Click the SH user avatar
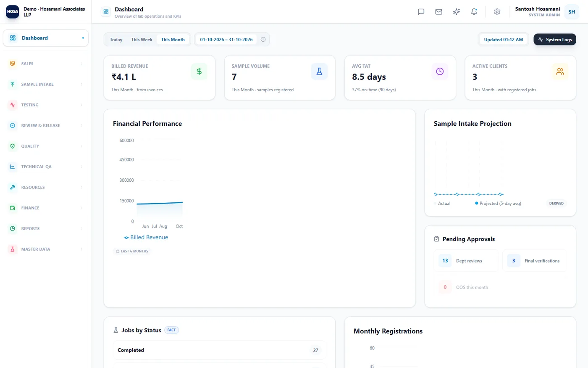 click(x=572, y=12)
